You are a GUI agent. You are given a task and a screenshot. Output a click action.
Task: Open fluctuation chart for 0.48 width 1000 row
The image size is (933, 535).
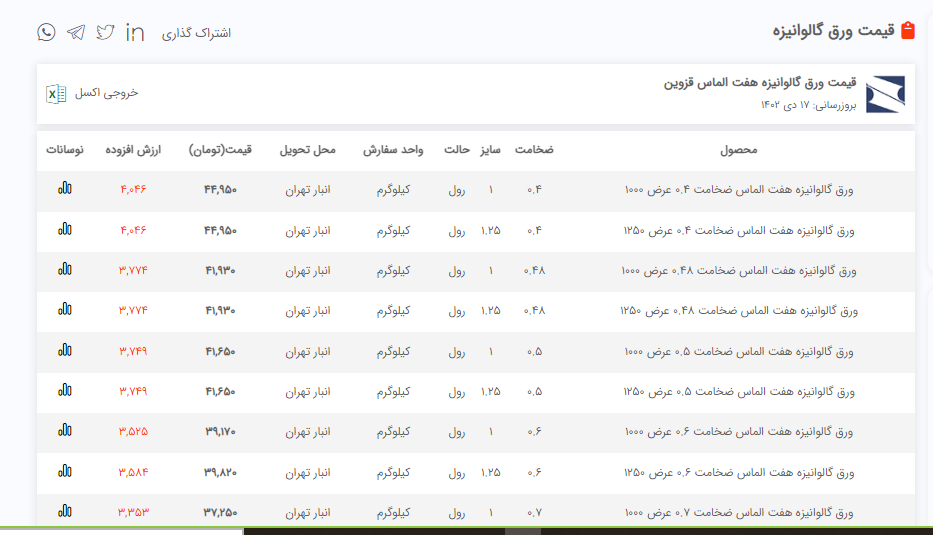(65, 269)
